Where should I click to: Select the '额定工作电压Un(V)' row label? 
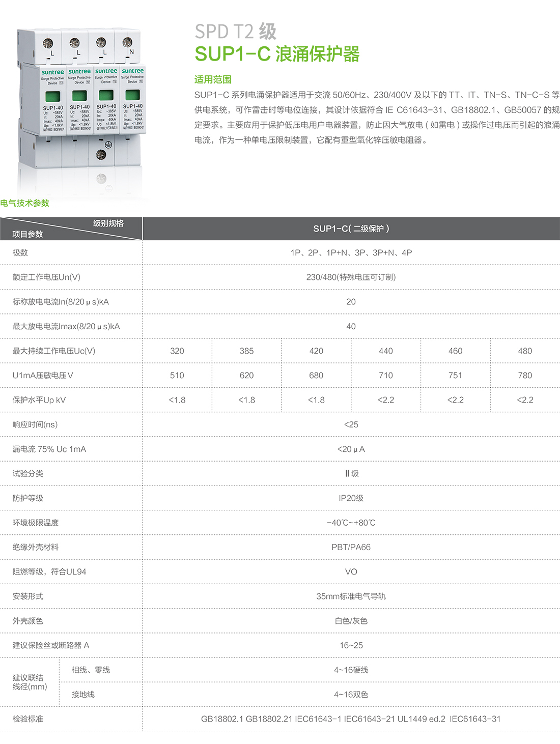[46, 277]
